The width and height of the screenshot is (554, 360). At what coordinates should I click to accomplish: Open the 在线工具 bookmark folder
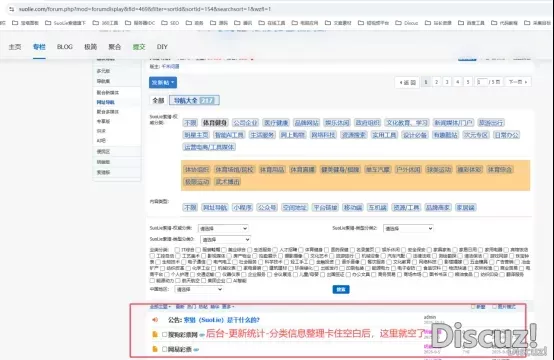click(x=272, y=23)
